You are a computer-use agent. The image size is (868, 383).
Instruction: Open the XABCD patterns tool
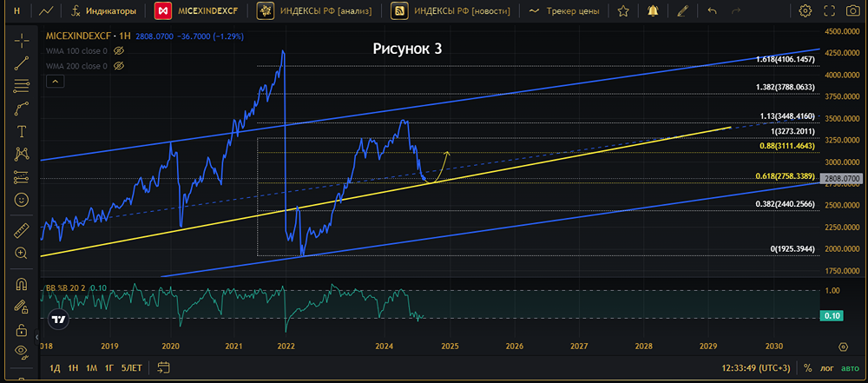tap(22, 154)
